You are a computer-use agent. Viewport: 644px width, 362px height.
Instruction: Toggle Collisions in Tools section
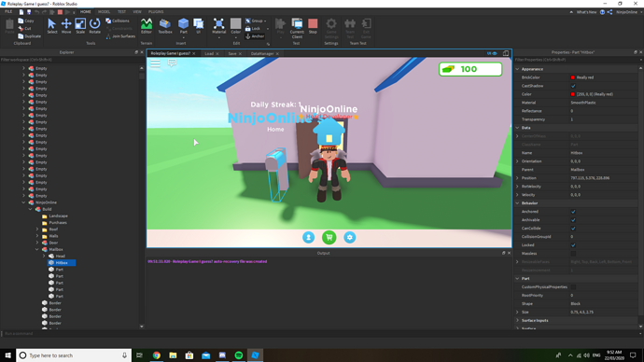118,21
